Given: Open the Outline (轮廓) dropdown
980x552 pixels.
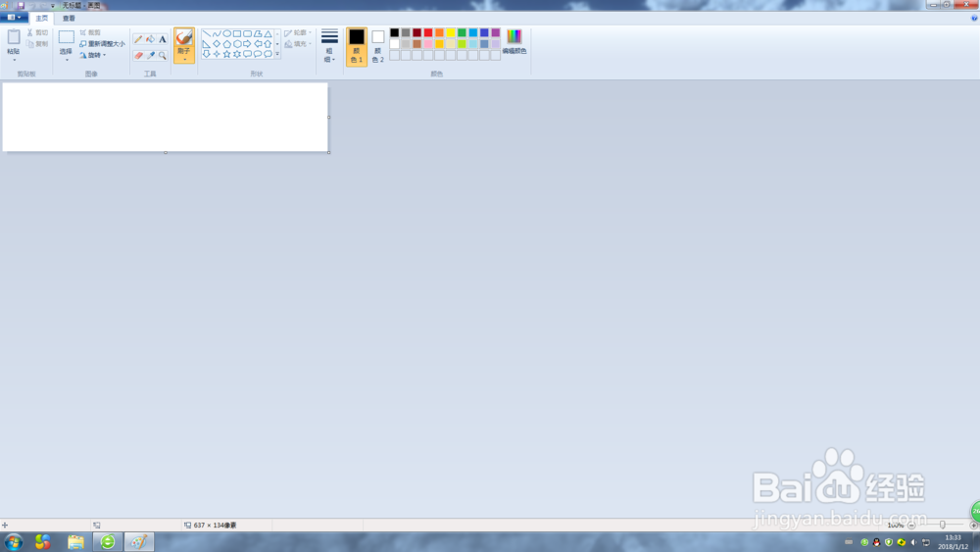Looking at the screenshot, I should click(298, 32).
